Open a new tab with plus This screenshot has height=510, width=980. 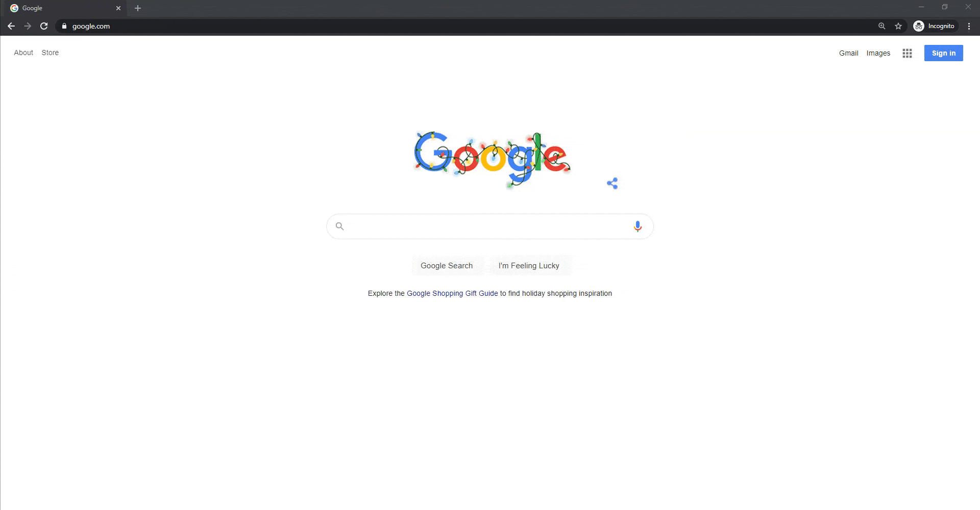(138, 8)
